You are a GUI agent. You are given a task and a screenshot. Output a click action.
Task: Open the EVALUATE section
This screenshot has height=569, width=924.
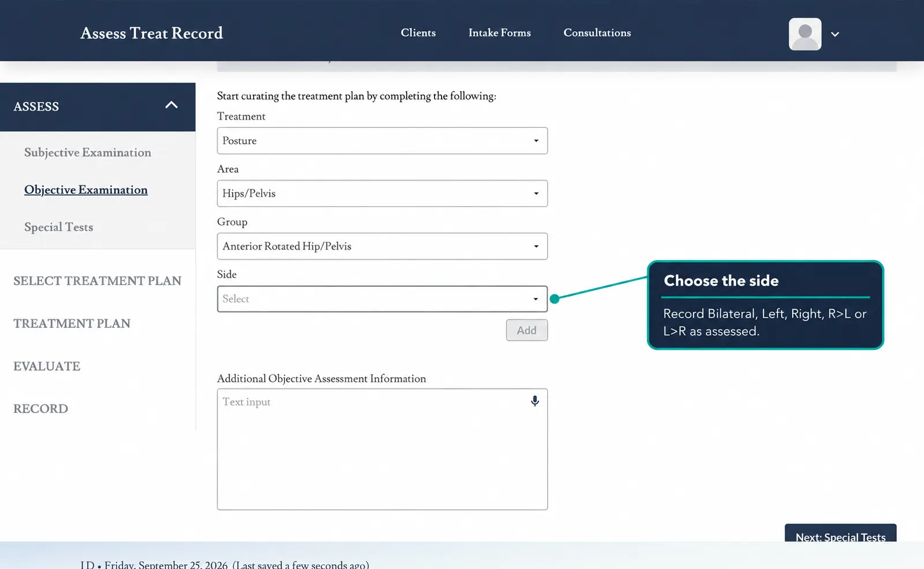tap(47, 367)
